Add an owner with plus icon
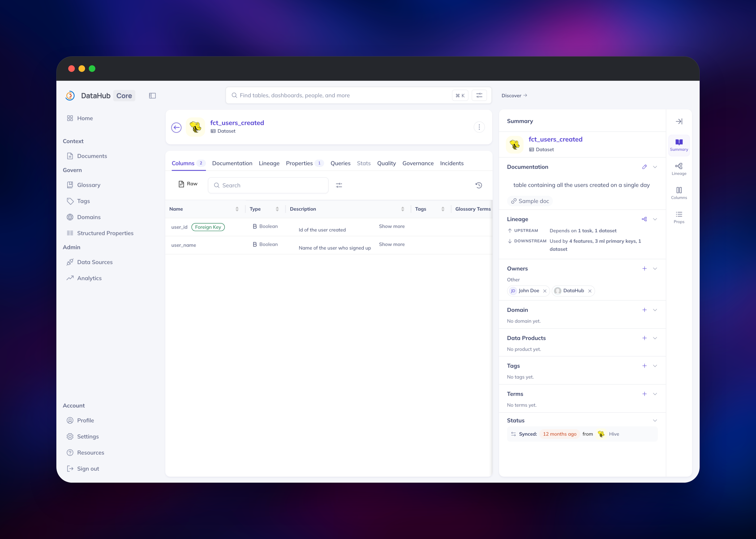 pyautogui.click(x=644, y=269)
